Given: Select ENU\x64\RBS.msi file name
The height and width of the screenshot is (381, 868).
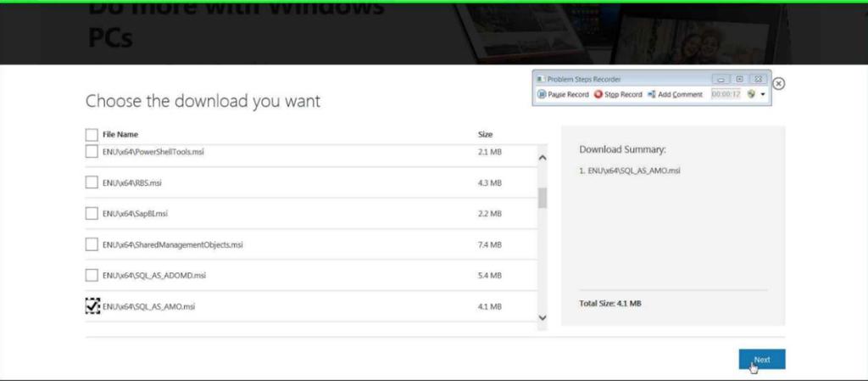Looking at the screenshot, I should tap(131, 182).
